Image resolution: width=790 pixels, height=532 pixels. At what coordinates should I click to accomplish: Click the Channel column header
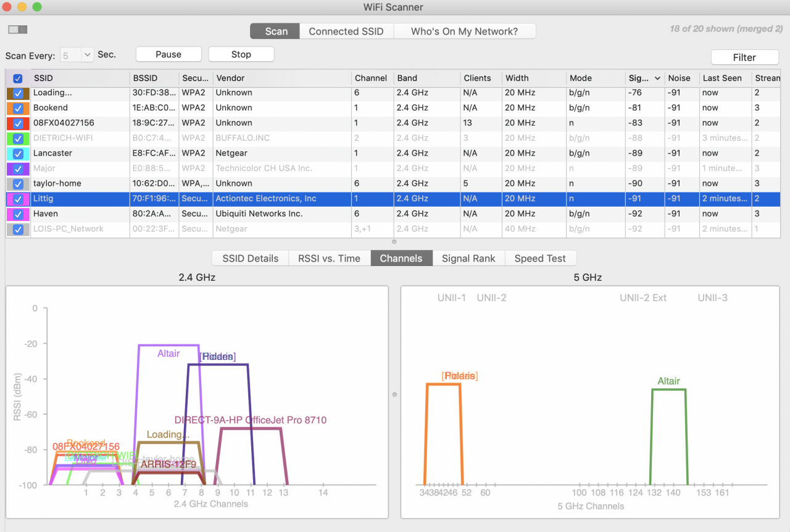tap(371, 78)
